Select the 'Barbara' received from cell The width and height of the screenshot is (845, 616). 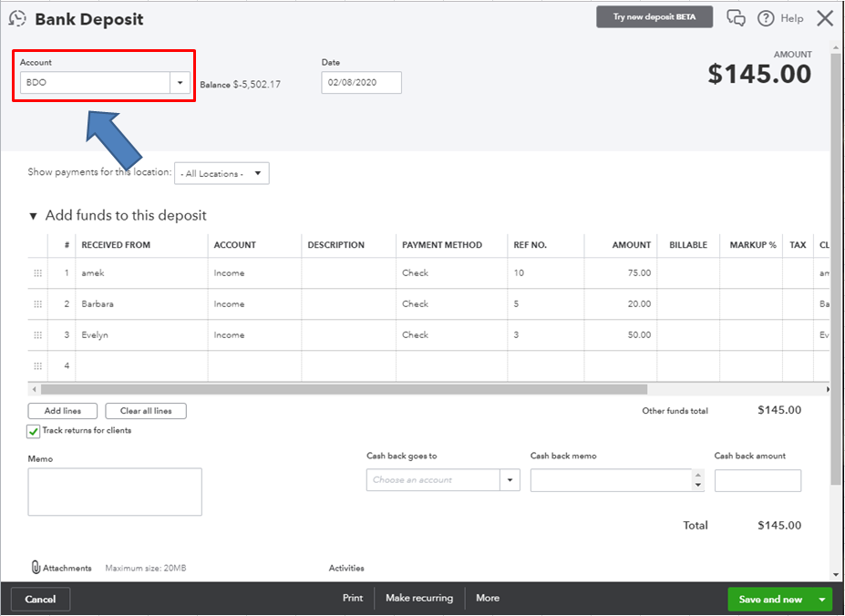[x=141, y=304]
